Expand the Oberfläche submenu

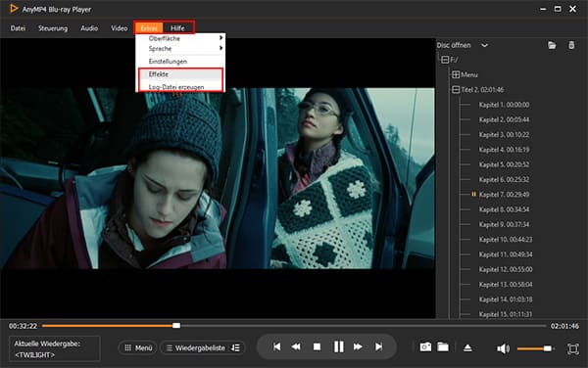[x=180, y=38]
